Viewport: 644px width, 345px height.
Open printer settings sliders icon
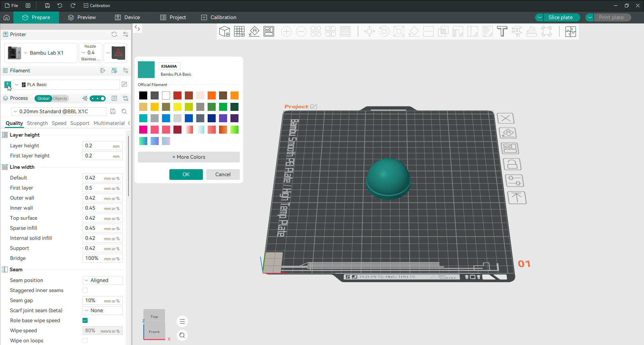(125, 34)
